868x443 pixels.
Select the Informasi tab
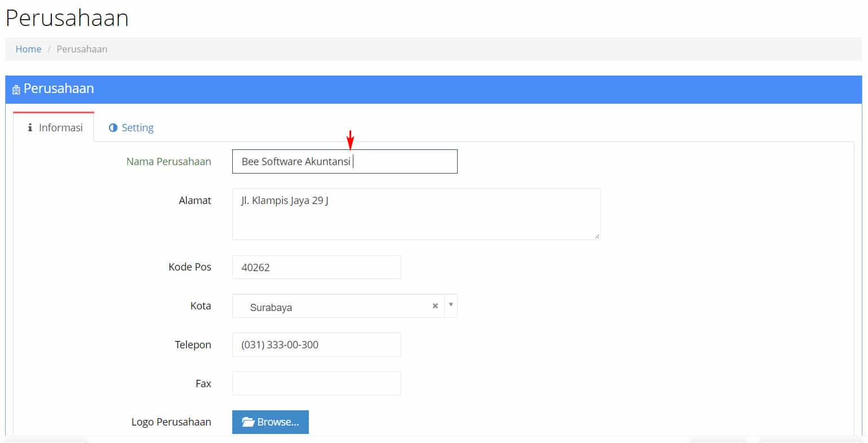point(54,127)
